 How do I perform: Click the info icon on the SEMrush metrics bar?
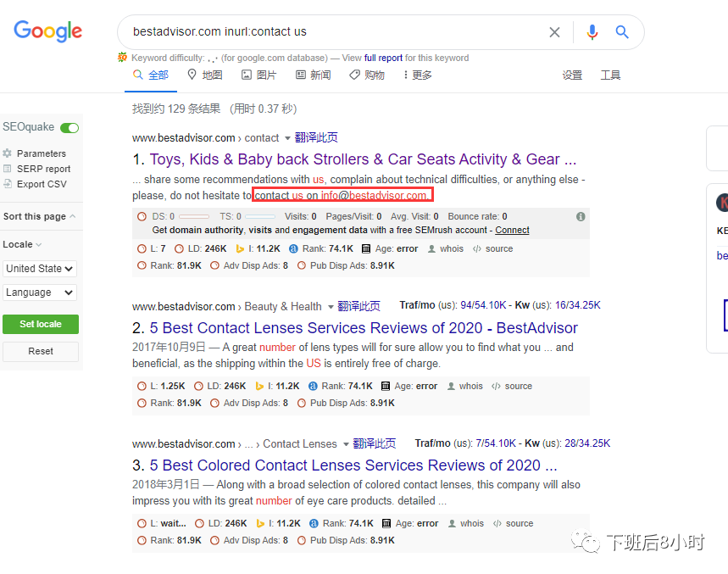581,216
